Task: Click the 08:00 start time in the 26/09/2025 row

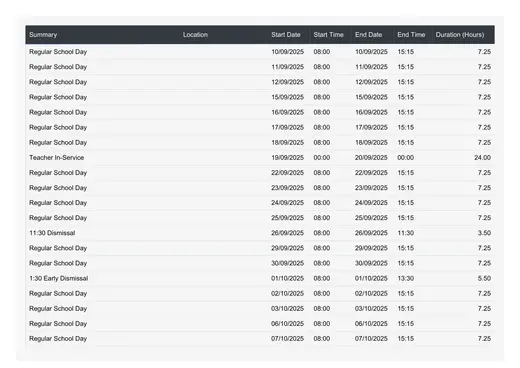Action: [x=322, y=233]
